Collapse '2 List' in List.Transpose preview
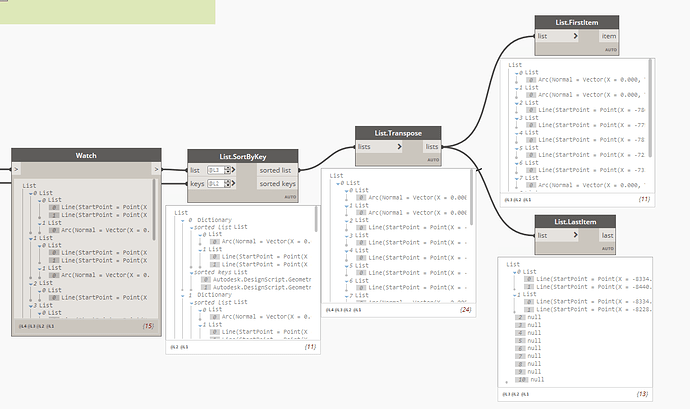Image resolution: width=690 pixels, height=409 pixels. (347, 221)
